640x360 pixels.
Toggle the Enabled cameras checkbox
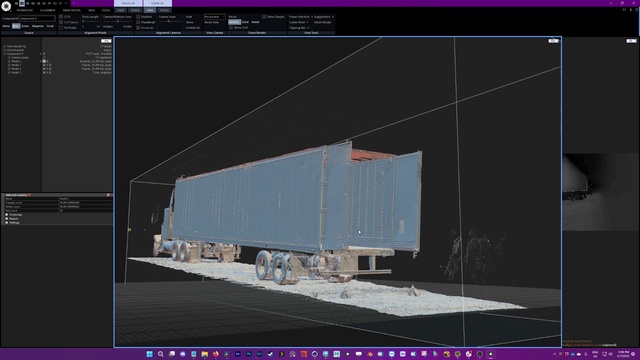[138, 17]
